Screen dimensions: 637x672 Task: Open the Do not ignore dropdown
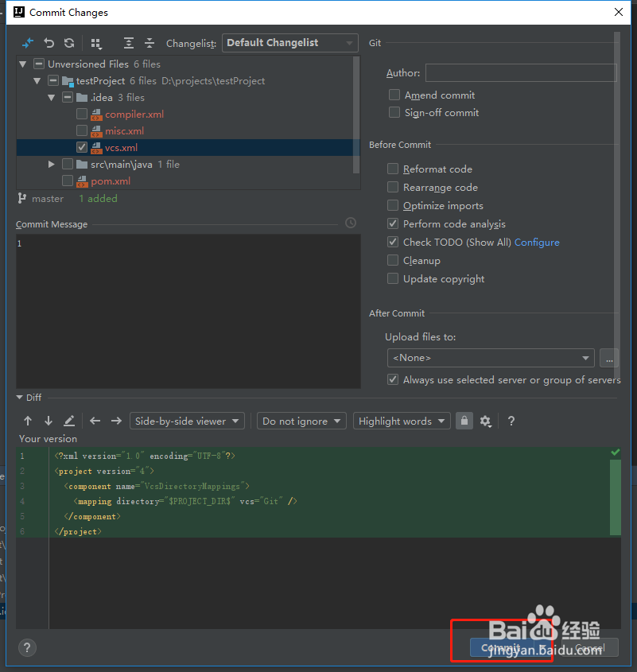[x=301, y=421]
